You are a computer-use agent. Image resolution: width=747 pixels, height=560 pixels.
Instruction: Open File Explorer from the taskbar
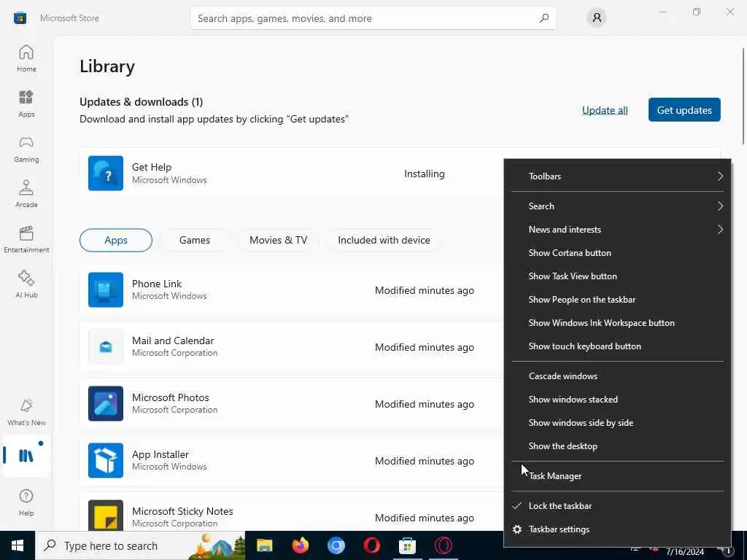coord(264,545)
